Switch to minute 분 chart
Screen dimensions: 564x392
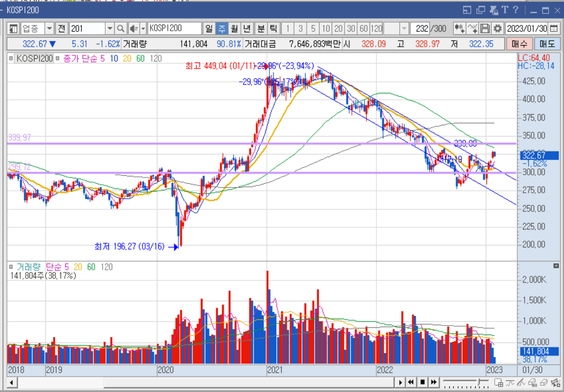[261, 28]
